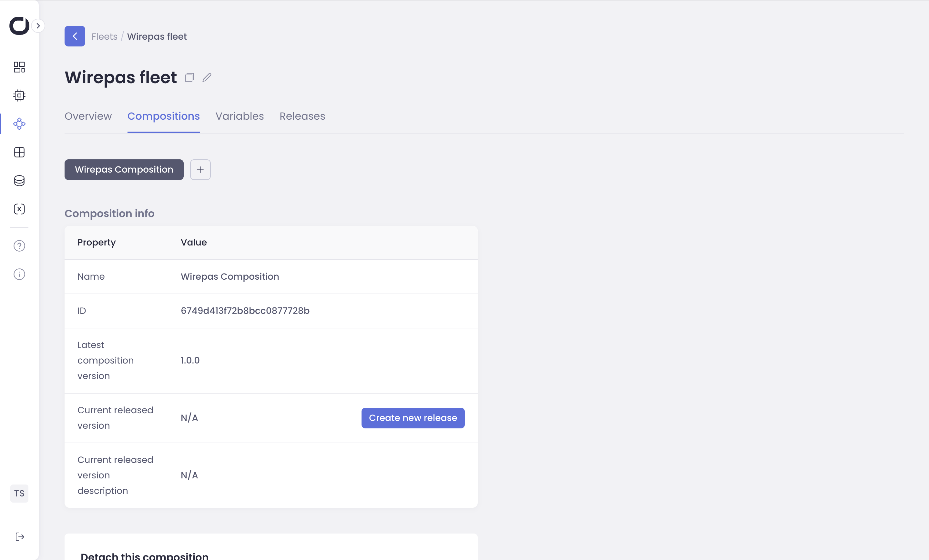
Task: Copy fleet name using the copy icon
Action: tap(189, 78)
